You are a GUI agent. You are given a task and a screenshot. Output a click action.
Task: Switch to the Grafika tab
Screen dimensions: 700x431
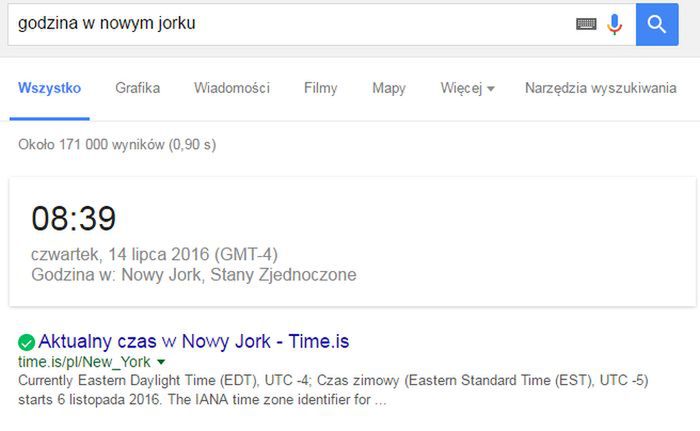click(x=137, y=88)
